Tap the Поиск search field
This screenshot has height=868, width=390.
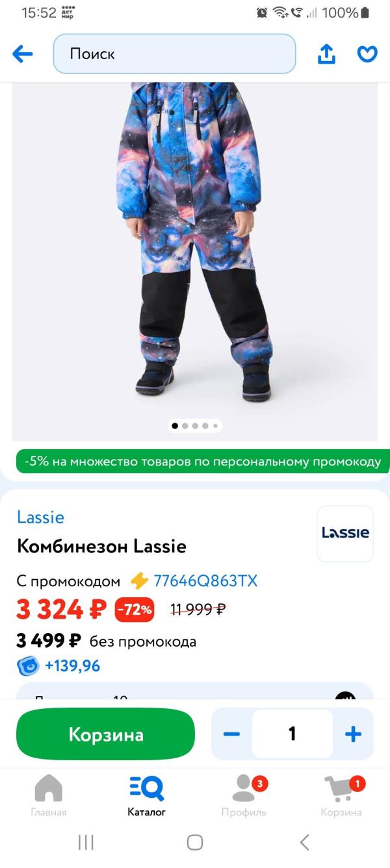click(x=174, y=54)
